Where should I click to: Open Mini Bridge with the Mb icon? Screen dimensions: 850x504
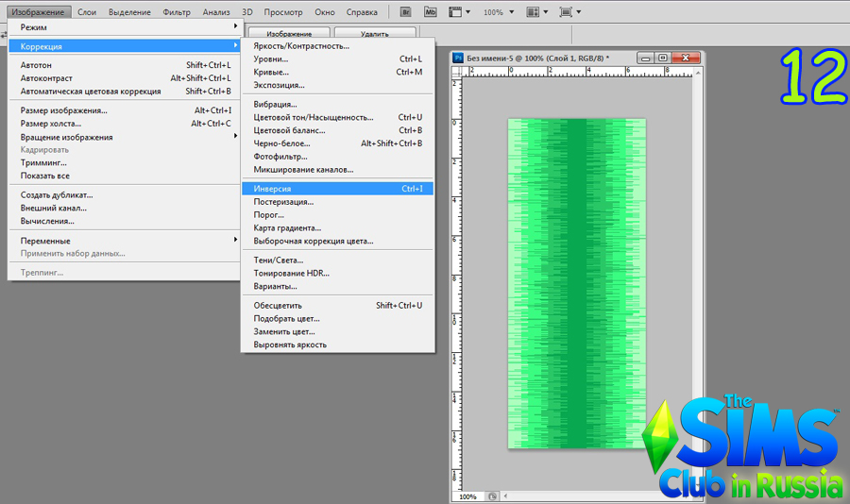coord(431,12)
